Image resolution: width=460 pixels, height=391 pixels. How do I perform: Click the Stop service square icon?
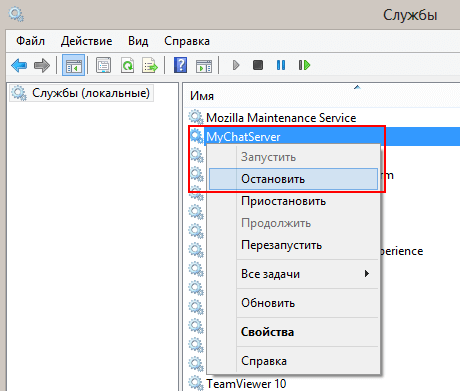point(258,65)
